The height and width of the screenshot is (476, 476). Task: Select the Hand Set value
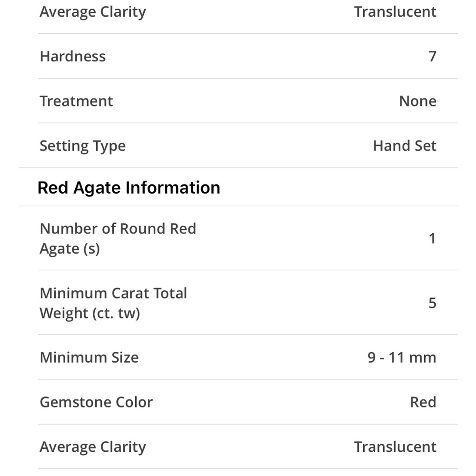(x=405, y=145)
